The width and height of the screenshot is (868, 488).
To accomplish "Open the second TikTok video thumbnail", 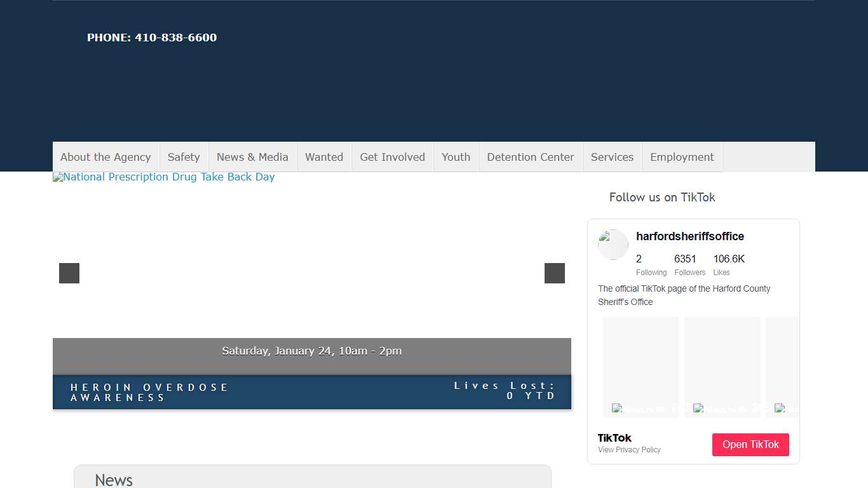I will [722, 367].
